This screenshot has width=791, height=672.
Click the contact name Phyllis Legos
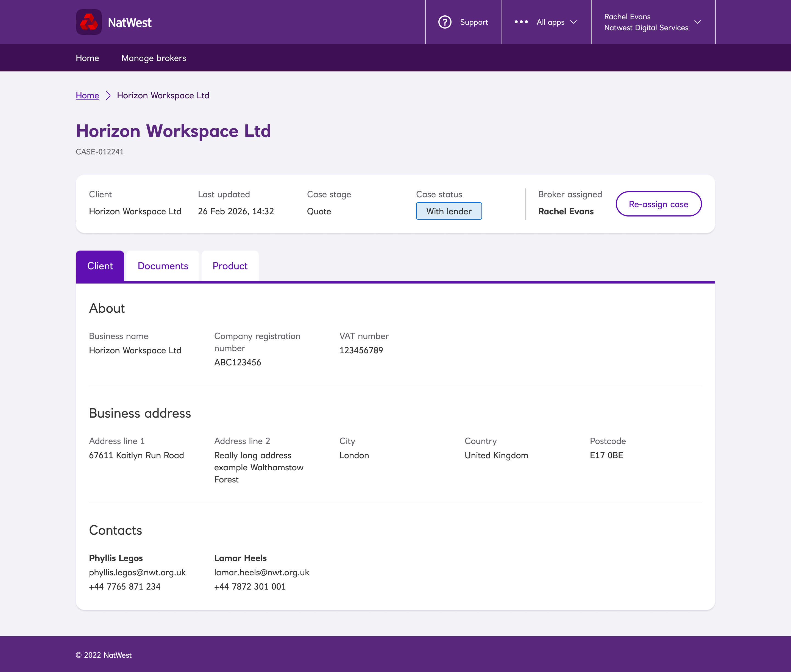[x=116, y=558]
